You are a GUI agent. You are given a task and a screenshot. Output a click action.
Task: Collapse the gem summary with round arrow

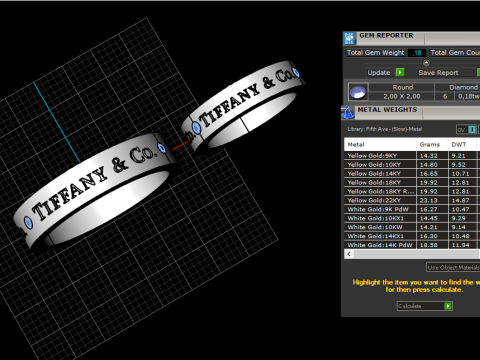click(x=426, y=63)
